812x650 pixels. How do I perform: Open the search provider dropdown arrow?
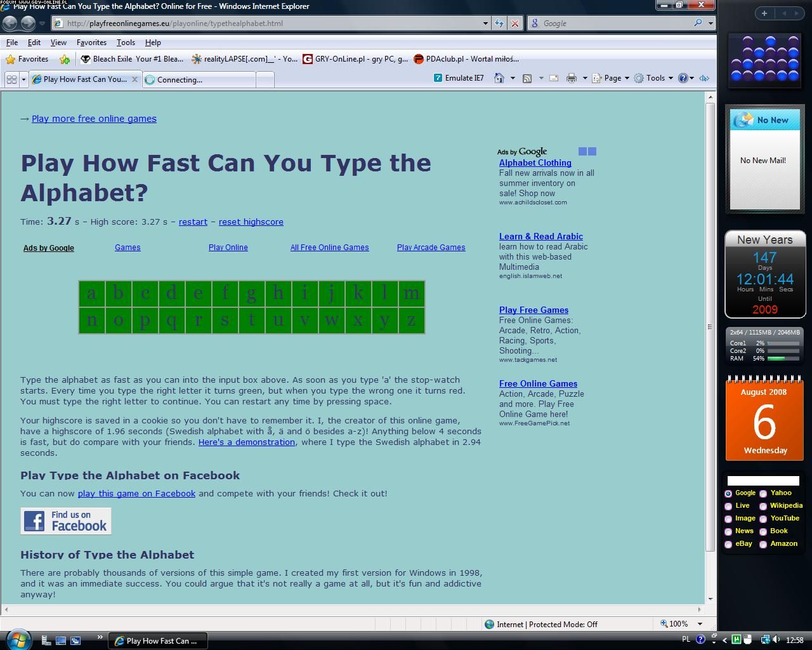(710, 23)
